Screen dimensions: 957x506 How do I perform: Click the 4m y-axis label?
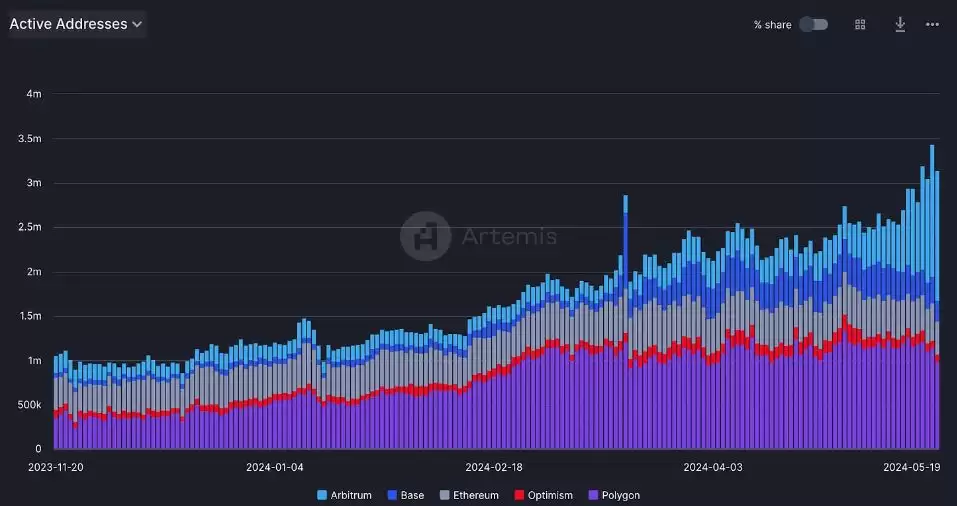point(34,94)
